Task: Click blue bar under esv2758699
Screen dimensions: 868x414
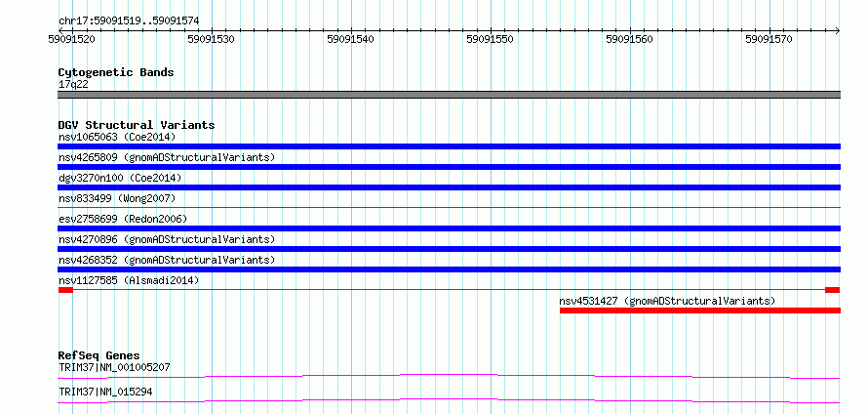Action: (x=449, y=228)
